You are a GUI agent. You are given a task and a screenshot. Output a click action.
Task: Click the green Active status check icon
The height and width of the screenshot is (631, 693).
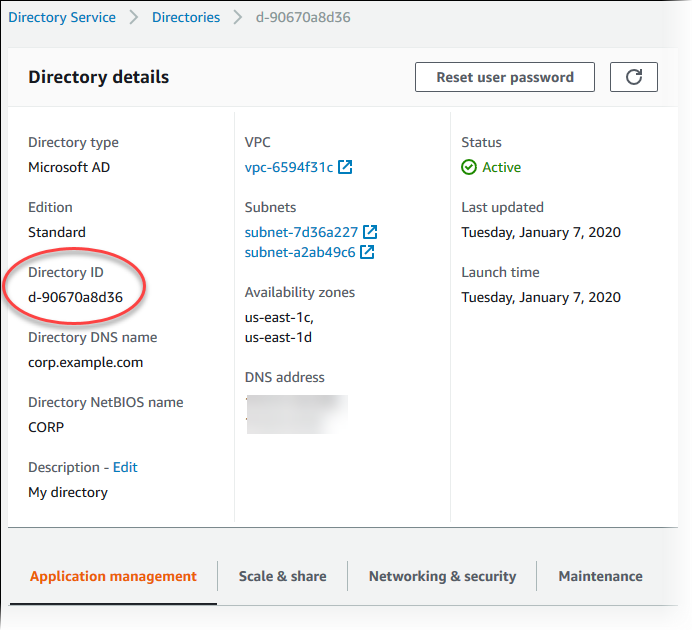click(x=469, y=167)
